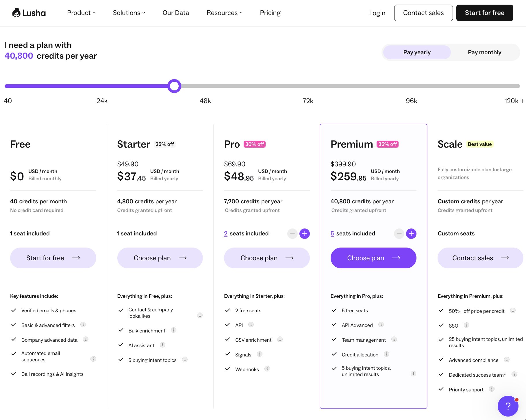Click the Premium seat count number 5
The width and height of the screenshot is (526, 420).
[x=332, y=233]
